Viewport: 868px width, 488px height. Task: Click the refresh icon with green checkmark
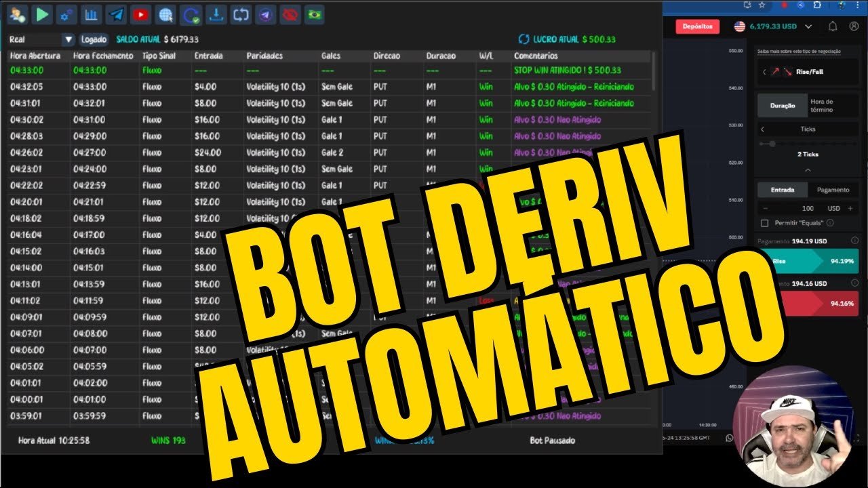pos(191,14)
